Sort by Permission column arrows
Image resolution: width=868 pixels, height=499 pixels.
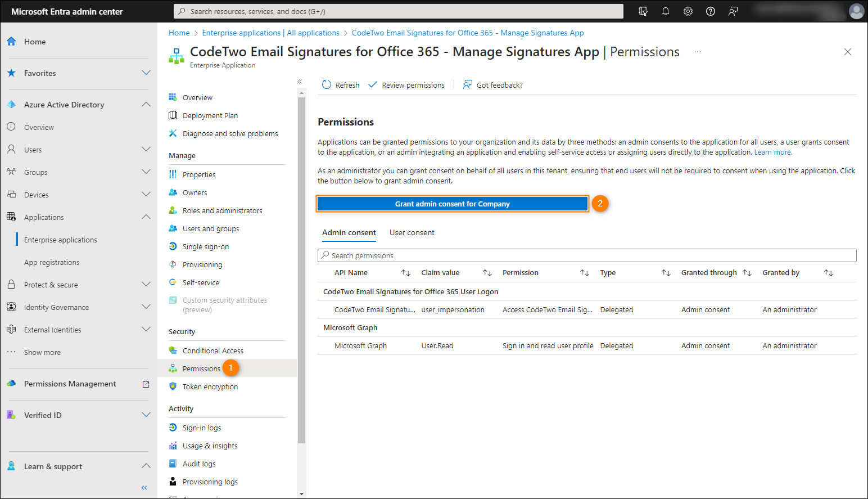pos(585,273)
